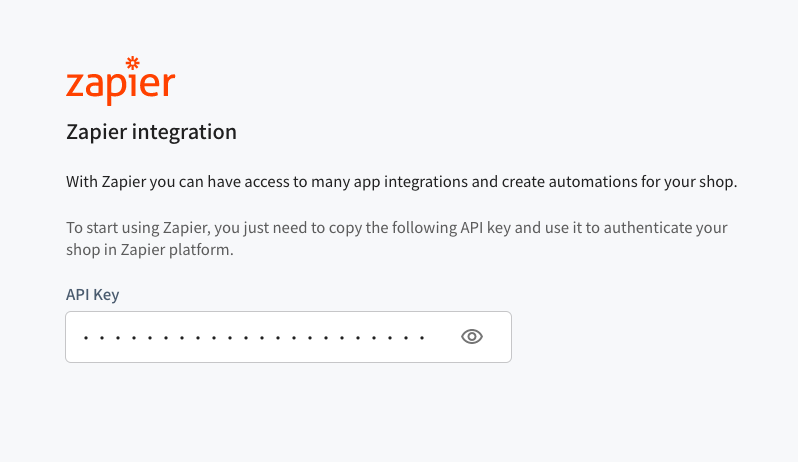Click the masked API Key input field
The width and height of the screenshot is (798, 462).
coord(289,337)
